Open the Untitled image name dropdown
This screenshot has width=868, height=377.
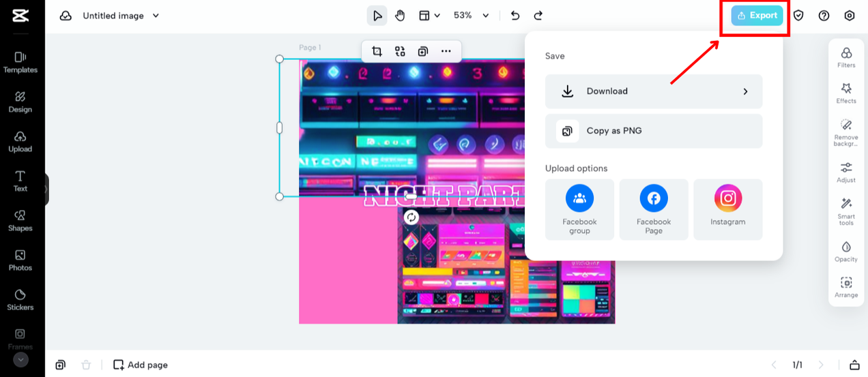(121, 16)
